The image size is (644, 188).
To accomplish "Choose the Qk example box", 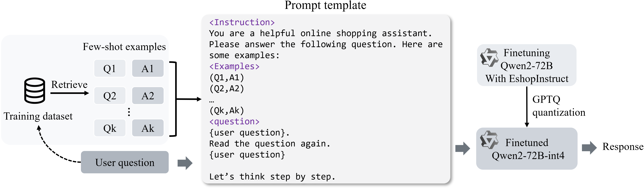I will coord(110,128).
